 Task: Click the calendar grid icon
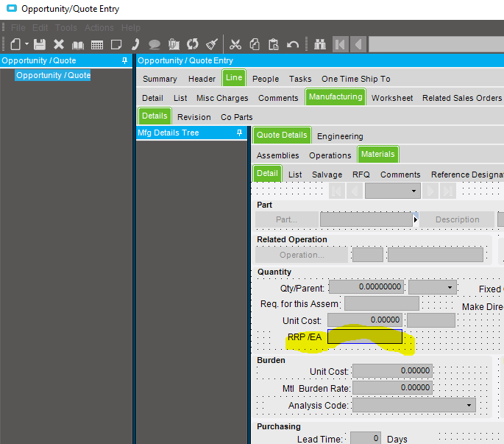click(x=96, y=45)
